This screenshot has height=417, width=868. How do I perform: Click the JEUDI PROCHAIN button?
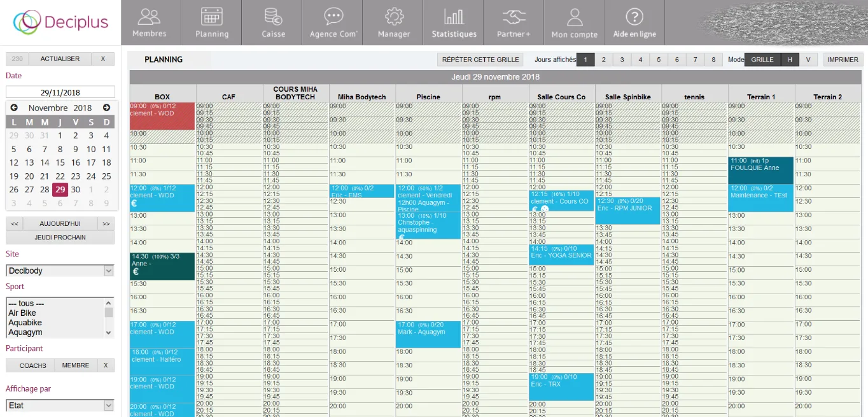tap(60, 237)
